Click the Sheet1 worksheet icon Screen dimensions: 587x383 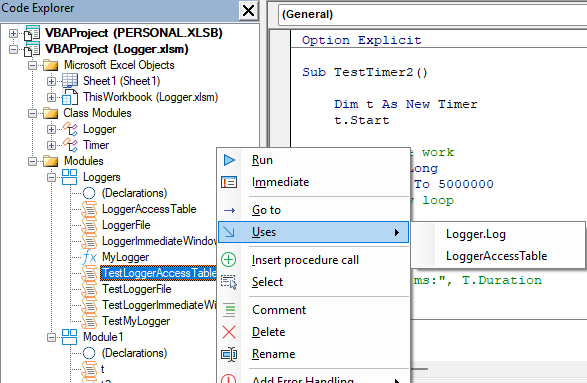70,81
